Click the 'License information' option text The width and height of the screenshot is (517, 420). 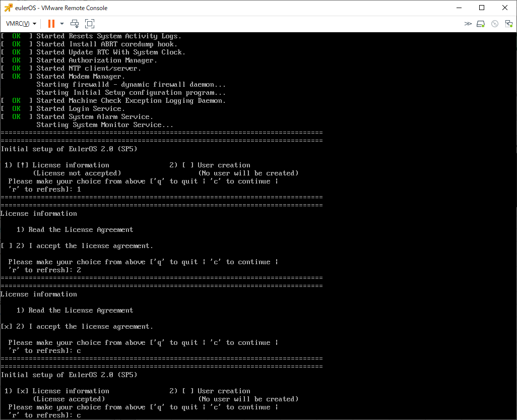coord(71,165)
